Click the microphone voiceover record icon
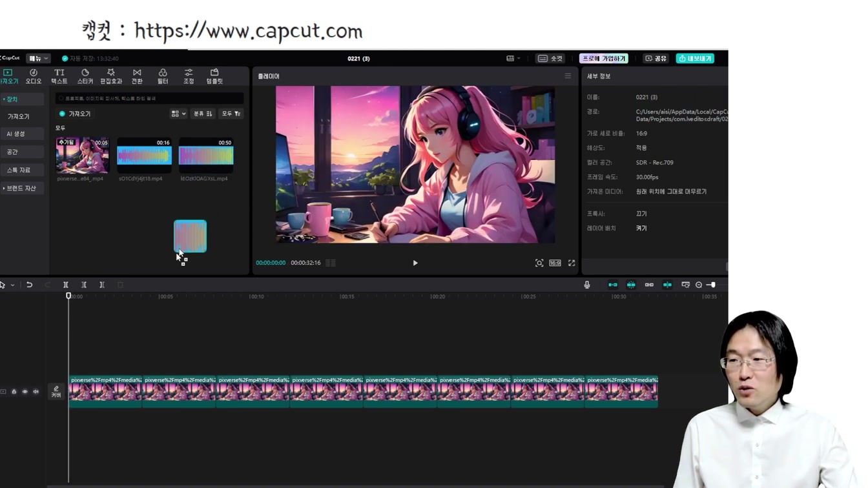This screenshot has height=488, width=868. 587,285
